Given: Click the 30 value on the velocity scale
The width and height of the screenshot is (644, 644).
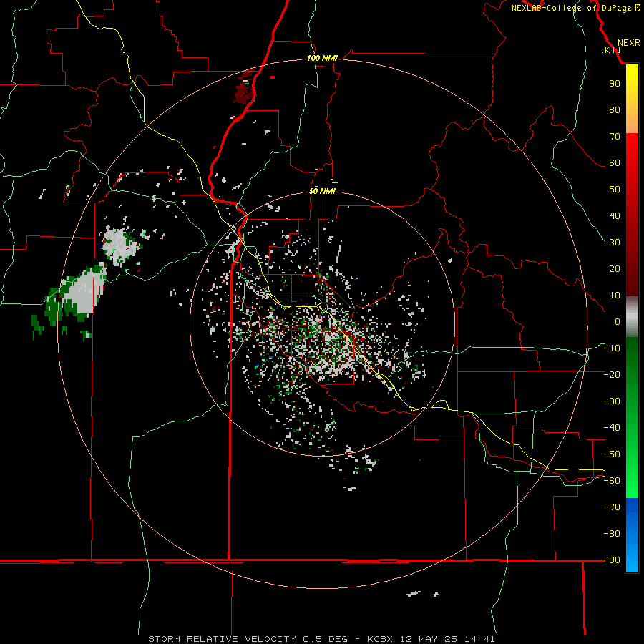Looking at the screenshot, I should click(615, 243).
